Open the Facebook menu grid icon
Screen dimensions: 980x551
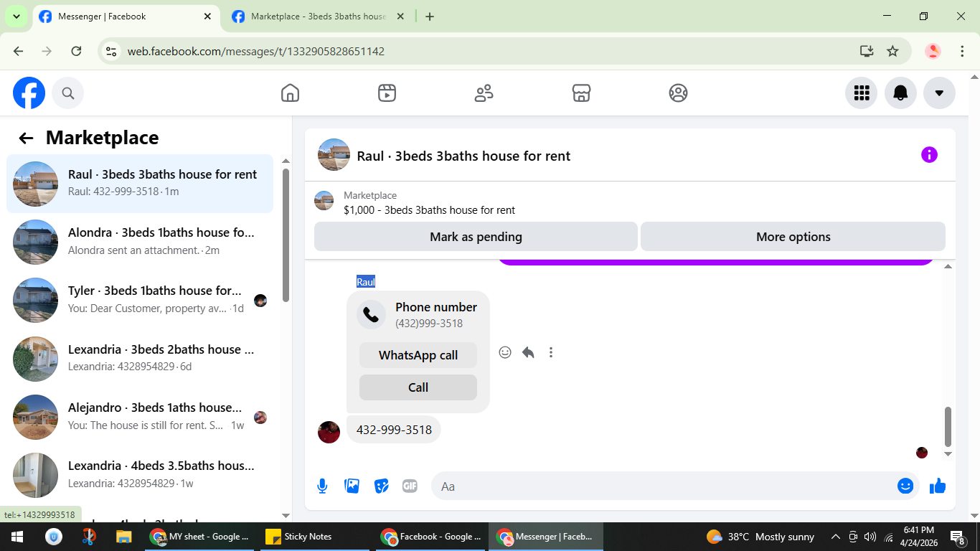tap(862, 93)
